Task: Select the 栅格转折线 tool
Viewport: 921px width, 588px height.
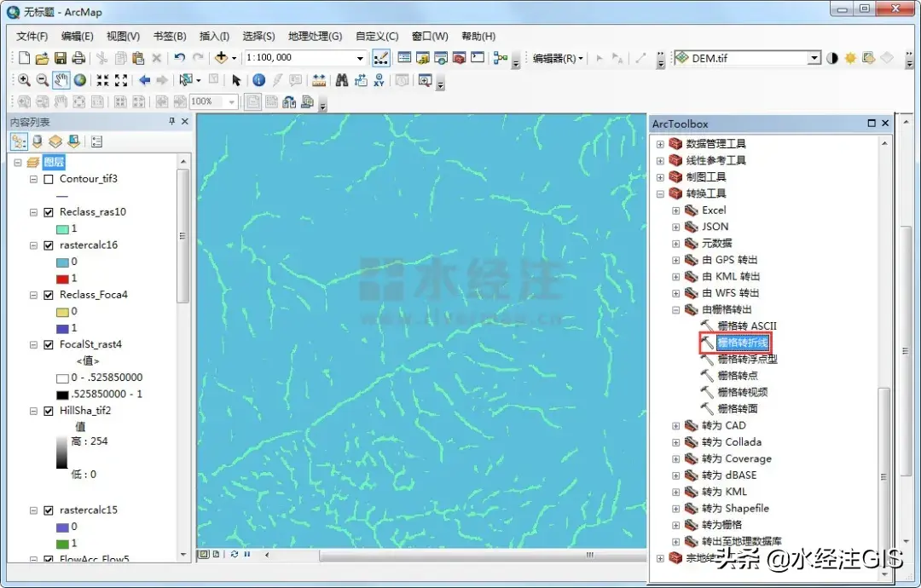Action: [743, 343]
